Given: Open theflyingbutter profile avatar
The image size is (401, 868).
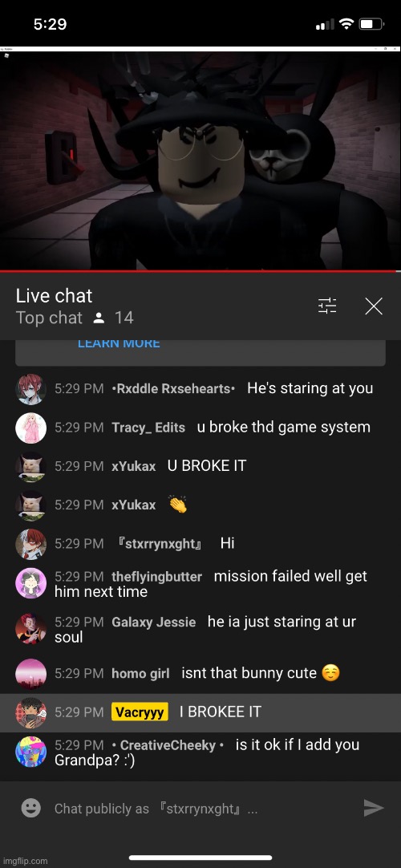Looking at the screenshot, I should click(30, 583).
